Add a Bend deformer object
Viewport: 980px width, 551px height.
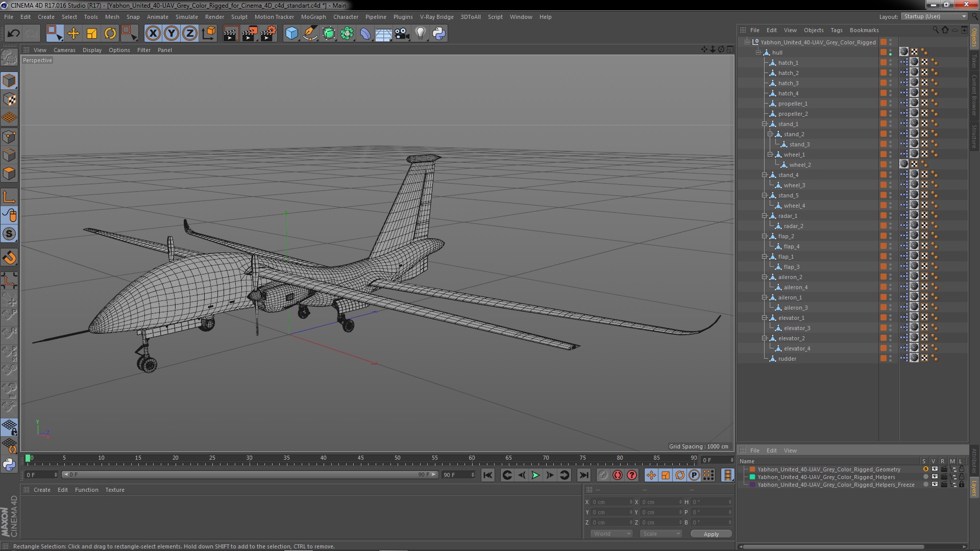365,34
